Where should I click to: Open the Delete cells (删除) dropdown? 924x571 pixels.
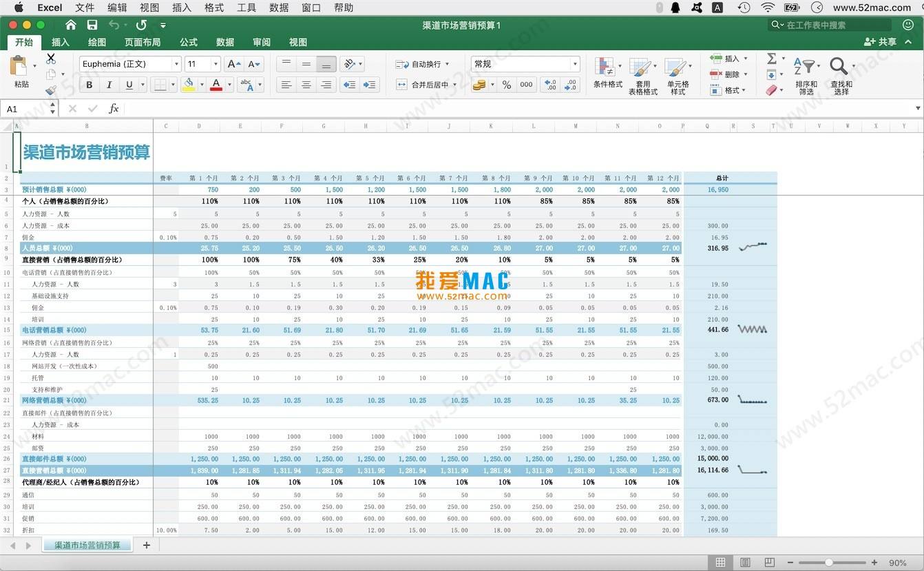[x=746, y=74]
